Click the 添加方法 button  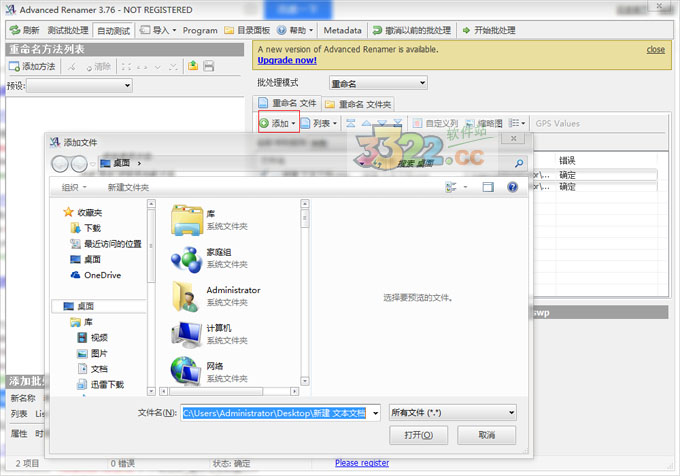click(33, 66)
